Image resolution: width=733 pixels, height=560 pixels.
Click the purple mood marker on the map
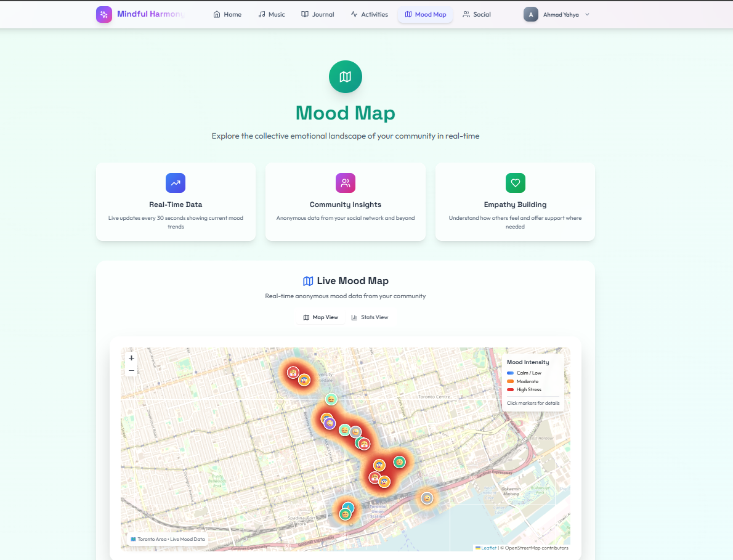(330, 423)
